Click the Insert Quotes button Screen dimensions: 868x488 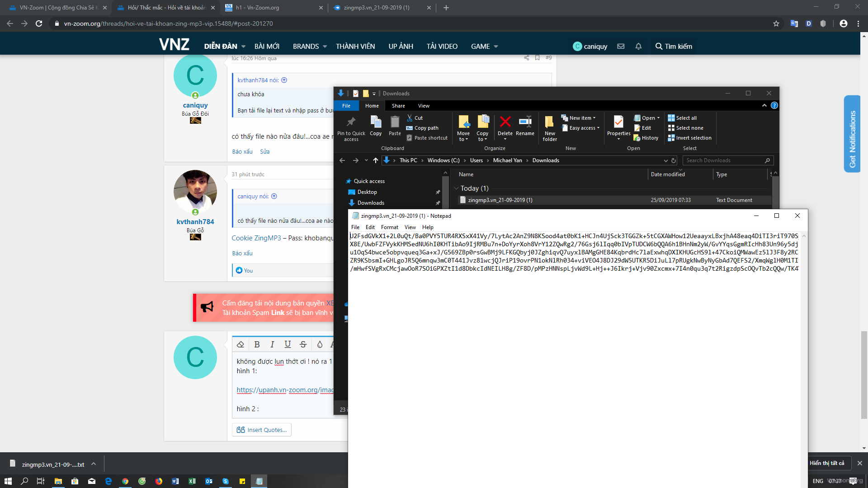(x=262, y=430)
